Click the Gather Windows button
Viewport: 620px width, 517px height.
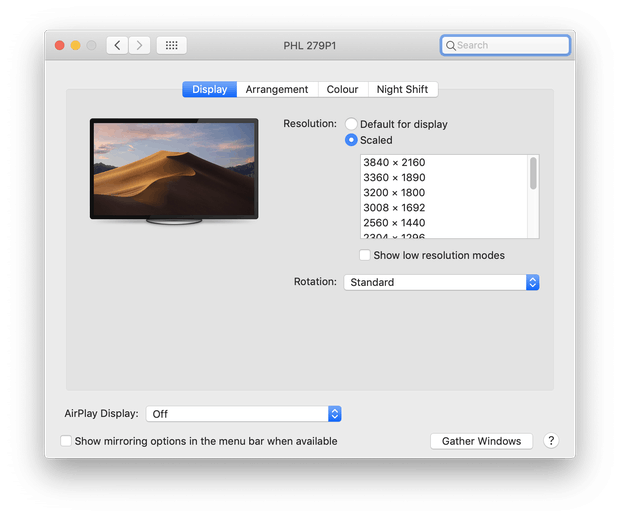tap(481, 441)
